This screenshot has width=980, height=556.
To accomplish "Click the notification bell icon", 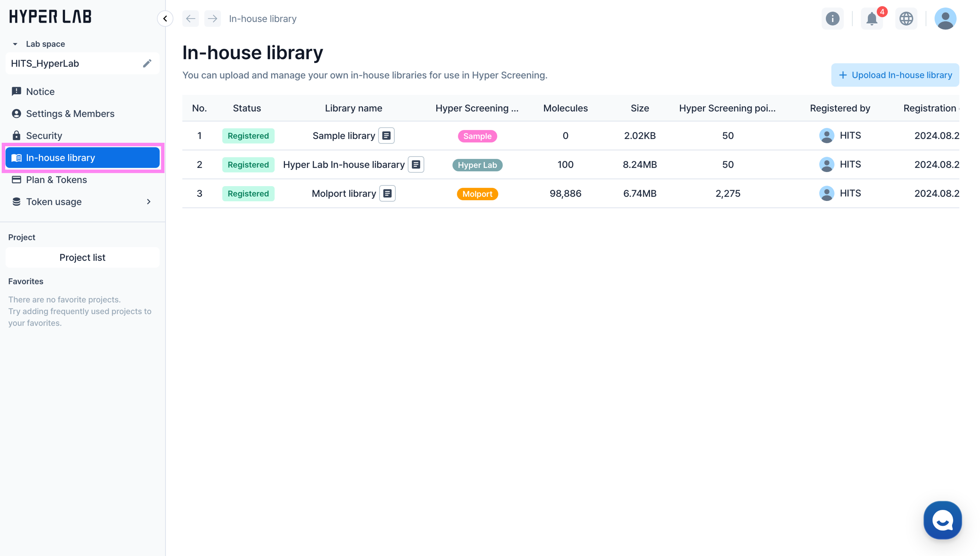I will pos(871,19).
